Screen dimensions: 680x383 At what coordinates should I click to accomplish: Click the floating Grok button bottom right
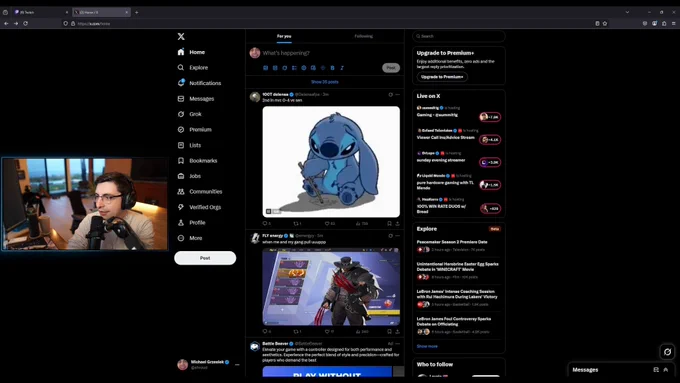[667, 352]
